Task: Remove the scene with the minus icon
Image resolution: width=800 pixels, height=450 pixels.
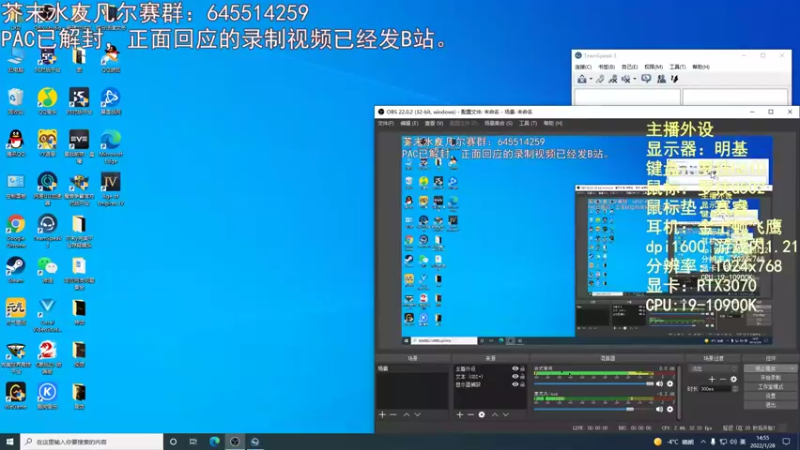Action: click(393, 415)
